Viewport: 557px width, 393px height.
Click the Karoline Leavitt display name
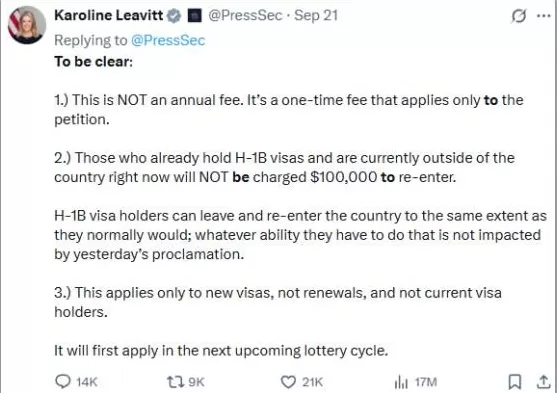click(x=109, y=15)
